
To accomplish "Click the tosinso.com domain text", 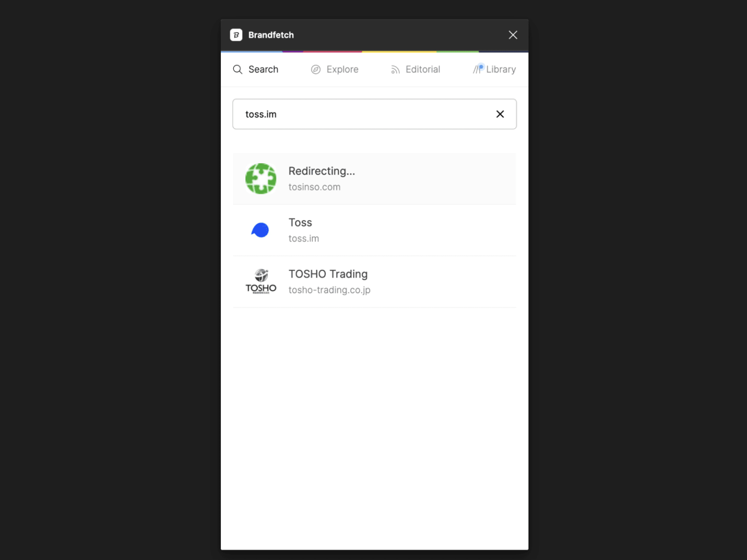I will point(314,187).
